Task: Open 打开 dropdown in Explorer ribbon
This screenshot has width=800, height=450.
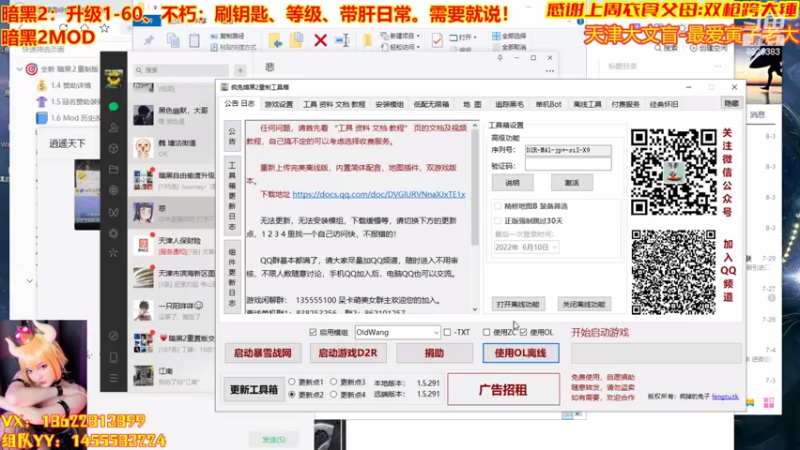Action: [463, 37]
